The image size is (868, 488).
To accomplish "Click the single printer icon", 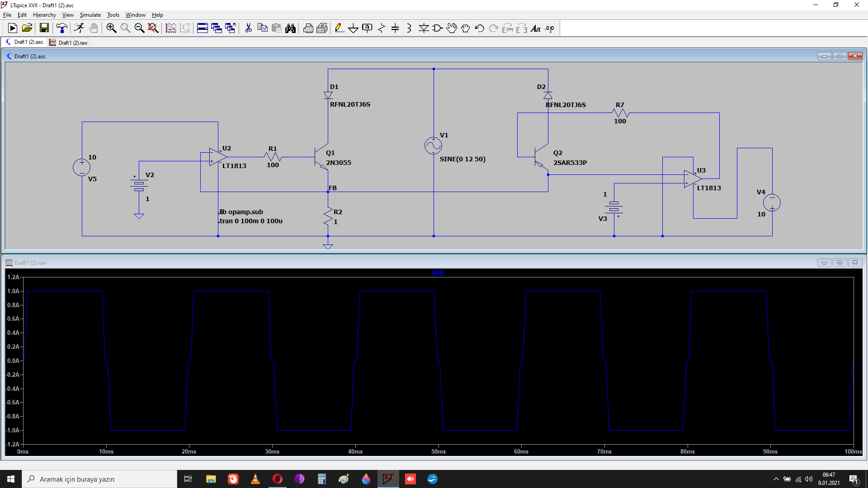I will pyautogui.click(x=308, y=28).
